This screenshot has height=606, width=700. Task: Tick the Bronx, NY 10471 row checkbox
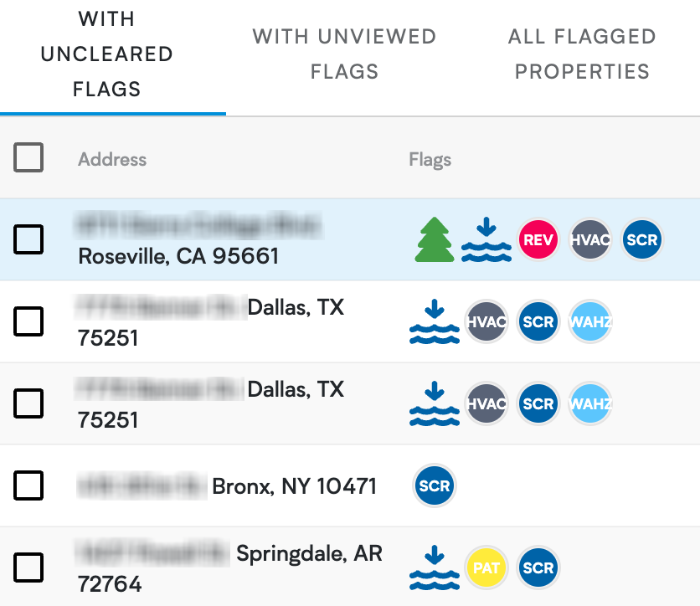28,485
